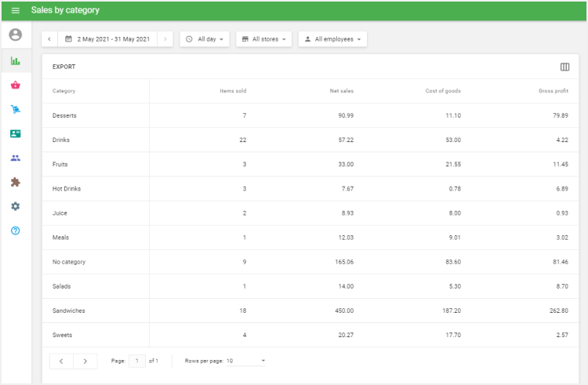
Task: Change the Rows per page selector
Action: tap(245, 361)
